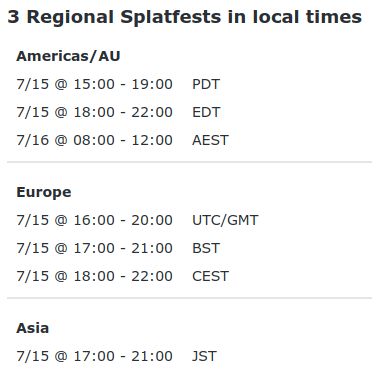372x371 pixels.
Task: Click the EDT time zone label
Action: pos(206,112)
